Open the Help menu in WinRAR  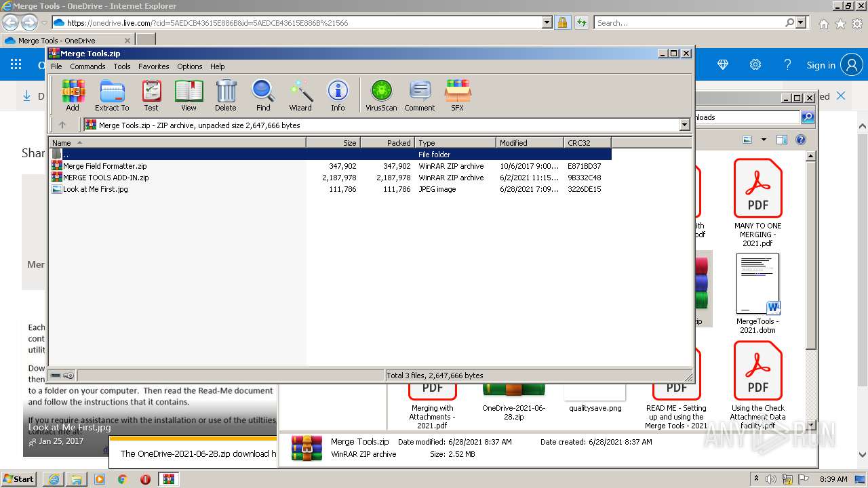(217, 66)
